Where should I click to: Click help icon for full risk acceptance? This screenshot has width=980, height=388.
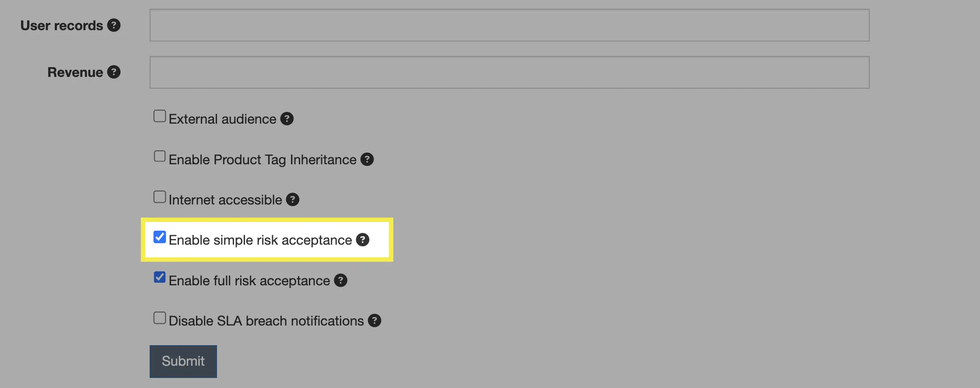coord(341,281)
